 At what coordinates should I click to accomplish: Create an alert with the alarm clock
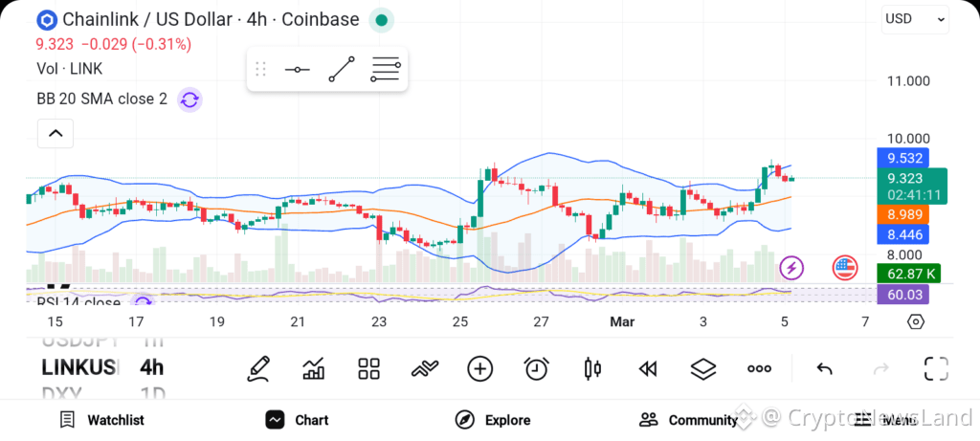pos(536,368)
